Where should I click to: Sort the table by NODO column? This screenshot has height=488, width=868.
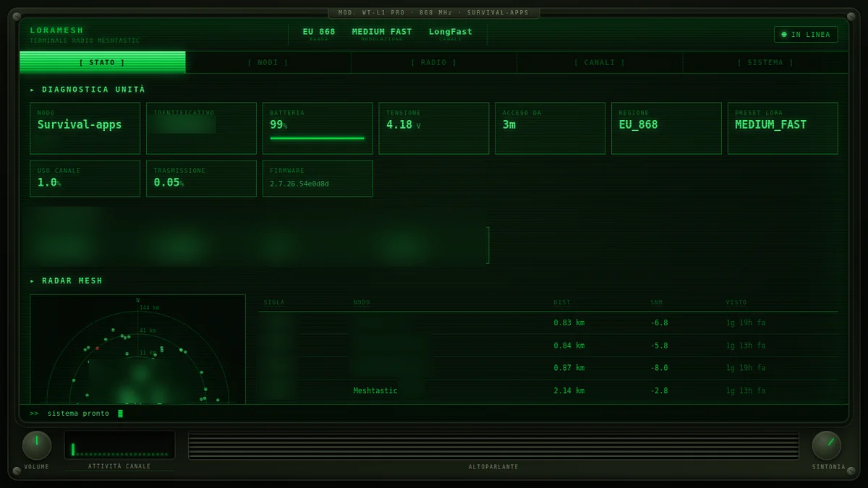pos(362,303)
